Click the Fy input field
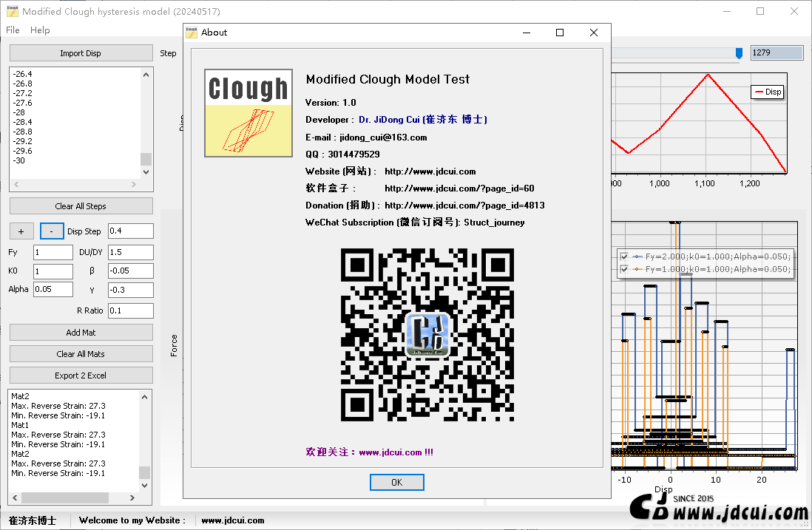This screenshot has width=812, height=530. point(53,253)
